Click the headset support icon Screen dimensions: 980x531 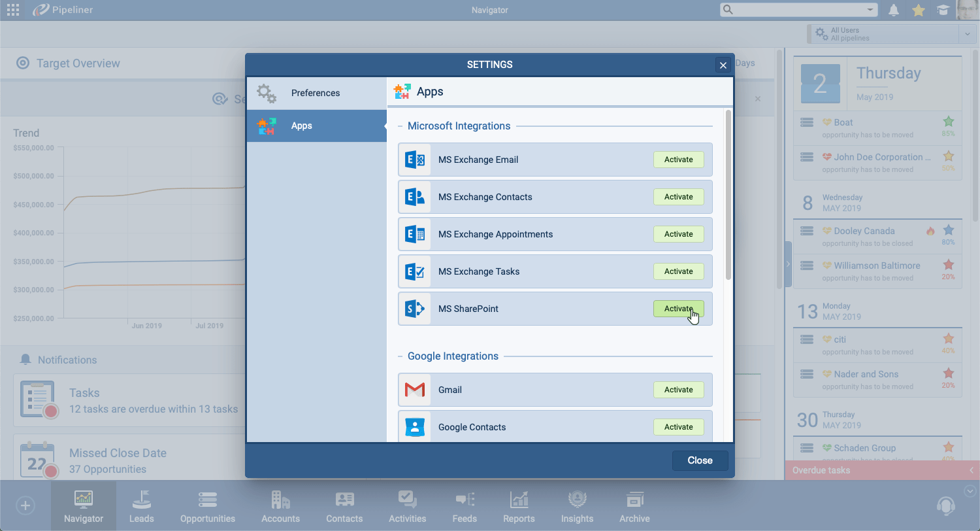click(945, 505)
